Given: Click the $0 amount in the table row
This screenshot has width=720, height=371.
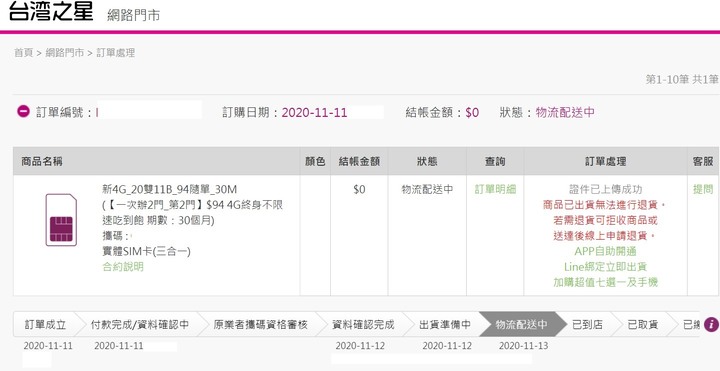Looking at the screenshot, I should [x=359, y=189].
